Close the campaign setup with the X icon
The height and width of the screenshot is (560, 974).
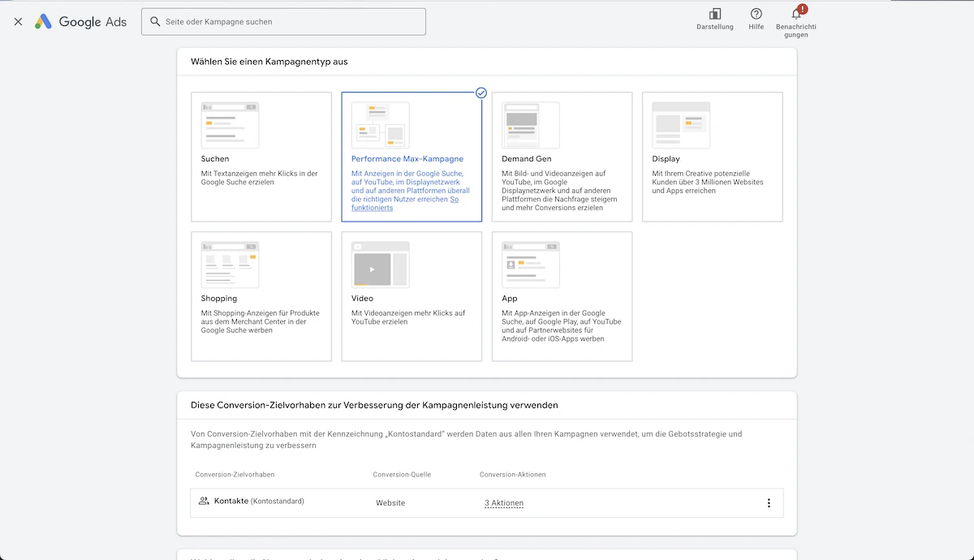18,22
